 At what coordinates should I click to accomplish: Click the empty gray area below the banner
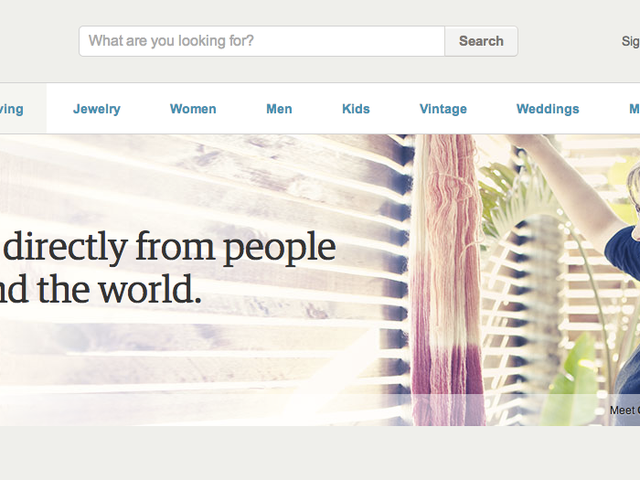tap(320, 453)
